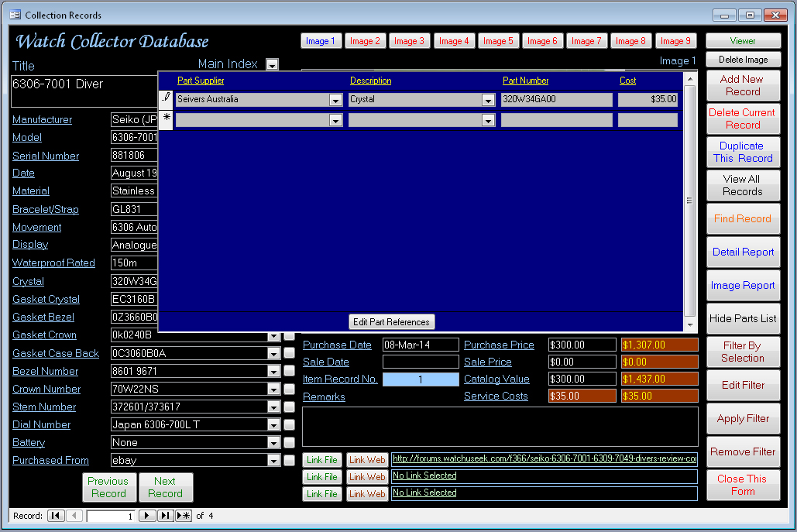Image resolution: width=797 pixels, height=532 pixels.
Task: Expand the Part Supplier combo showing Seivers Australia
Action: pyautogui.click(x=335, y=99)
